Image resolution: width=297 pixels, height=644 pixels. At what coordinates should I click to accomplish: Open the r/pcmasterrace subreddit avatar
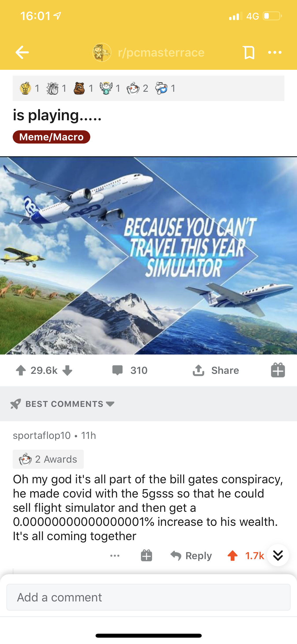(102, 52)
